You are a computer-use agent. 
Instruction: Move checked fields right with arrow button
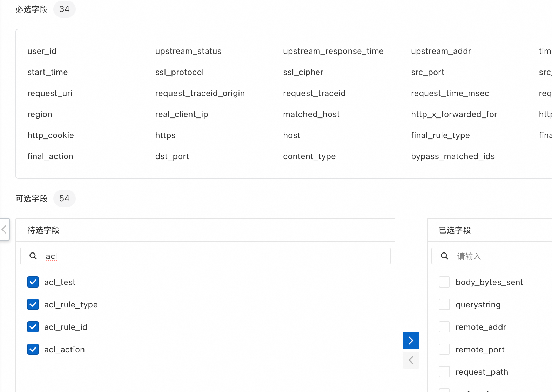click(x=411, y=340)
